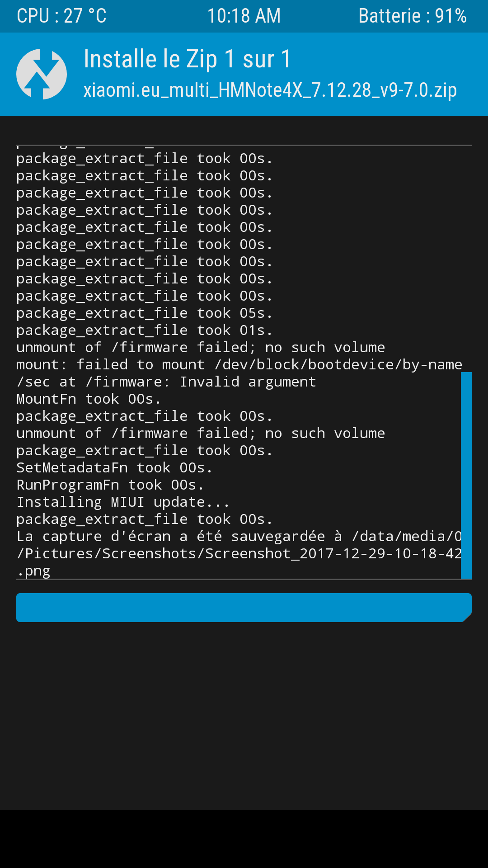Select 'Installing MIUI update...' log line
This screenshot has width=488, height=868.
pyautogui.click(x=123, y=502)
